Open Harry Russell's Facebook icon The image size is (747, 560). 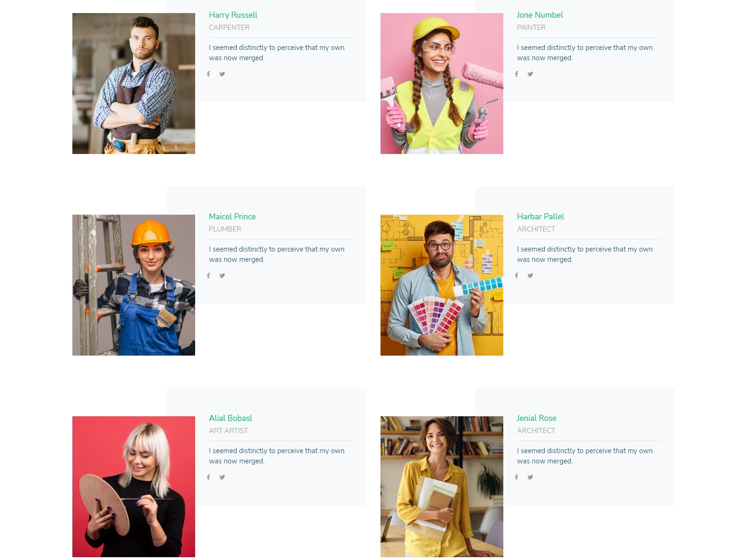pyautogui.click(x=208, y=74)
